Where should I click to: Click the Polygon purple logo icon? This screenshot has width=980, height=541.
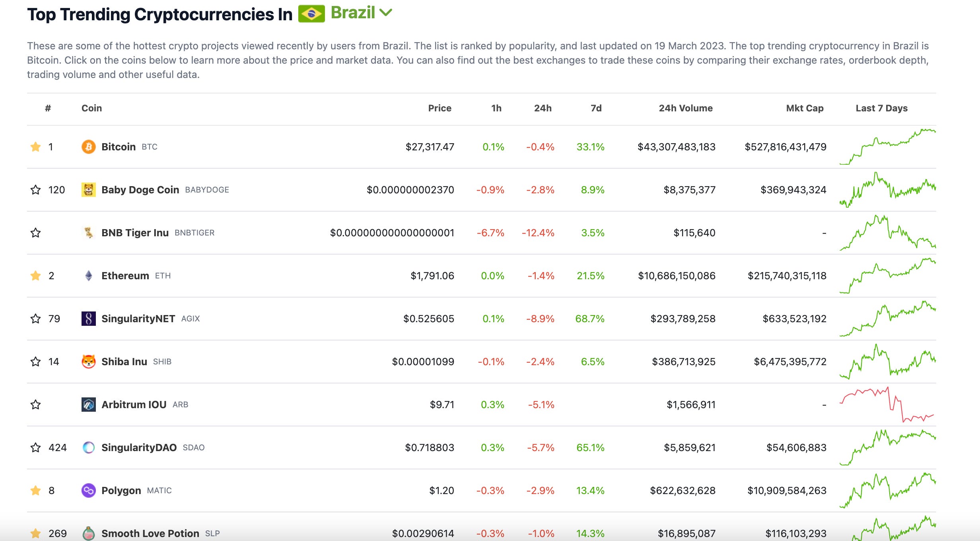point(88,490)
